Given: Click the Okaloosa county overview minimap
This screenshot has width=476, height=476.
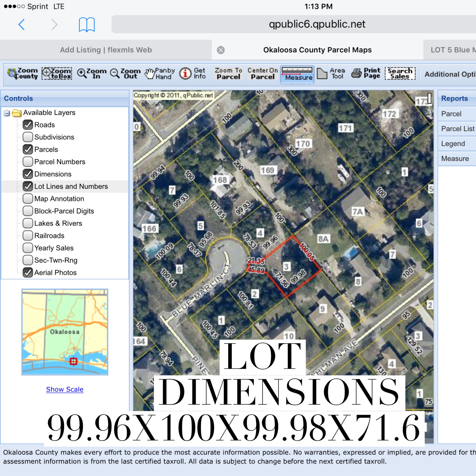Looking at the screenshot, I should point(65,332).
